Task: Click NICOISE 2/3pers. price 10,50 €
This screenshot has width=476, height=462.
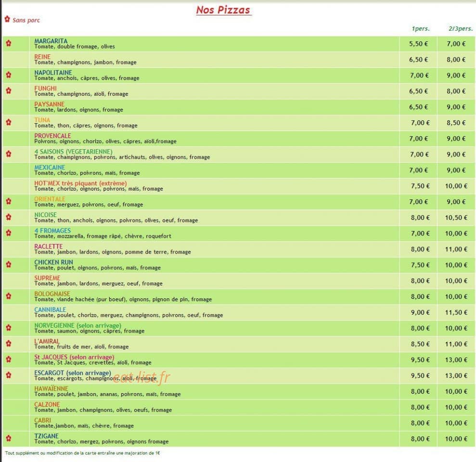Action: 456,218
